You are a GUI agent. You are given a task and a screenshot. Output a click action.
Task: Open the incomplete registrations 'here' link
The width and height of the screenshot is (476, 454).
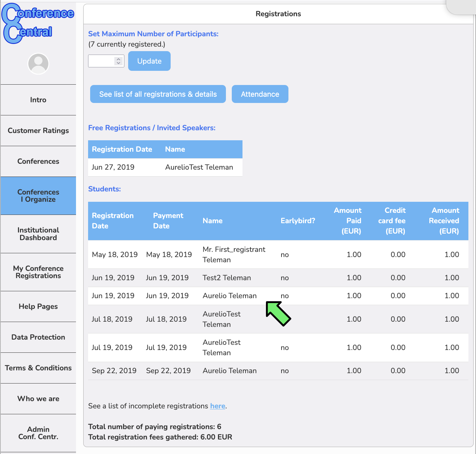(218, 406)
